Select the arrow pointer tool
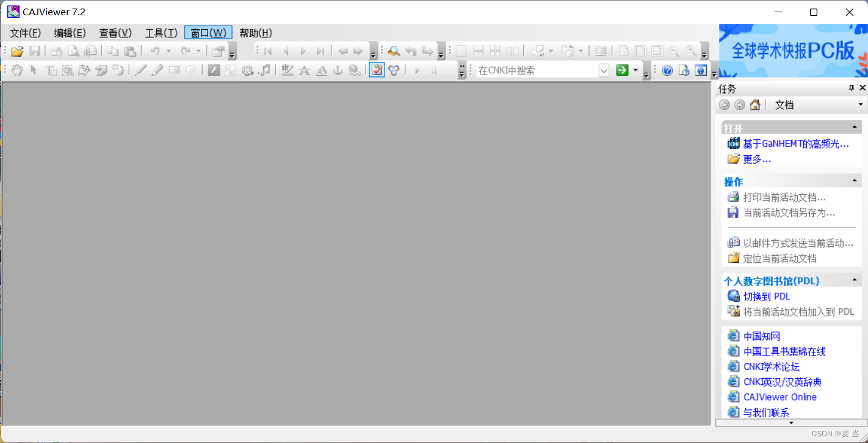This screenshot has height=443, width=868. [34, 70]
